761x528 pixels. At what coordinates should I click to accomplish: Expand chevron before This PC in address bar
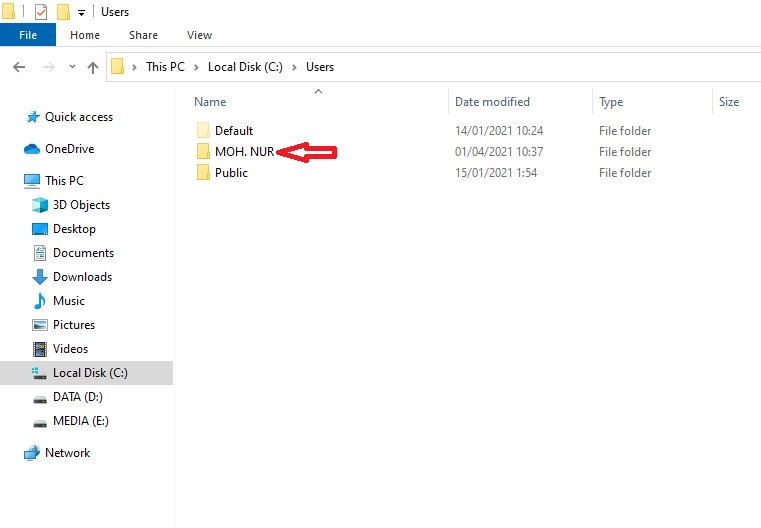tap(134, 67)
